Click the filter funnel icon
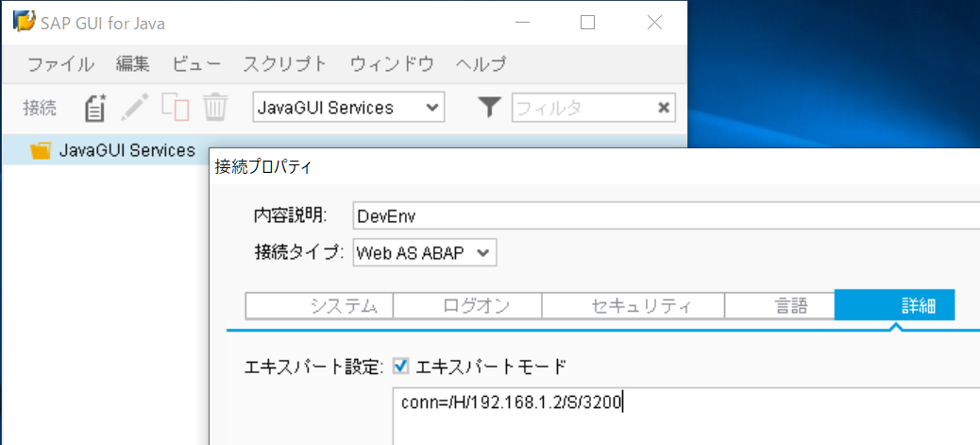This screenshot has height=445, width=980. (x=490, y=108)
